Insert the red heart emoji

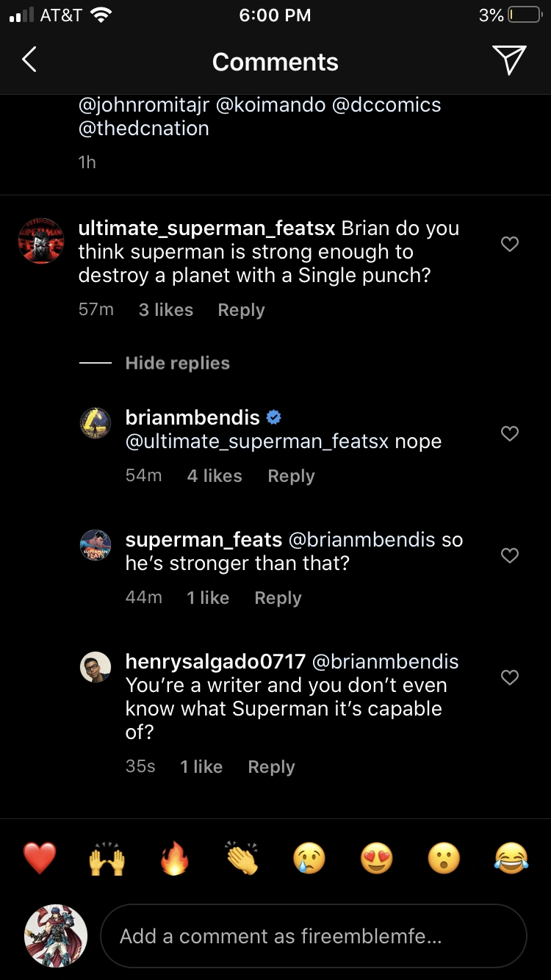pyautogui.click(x=40, y=858)
